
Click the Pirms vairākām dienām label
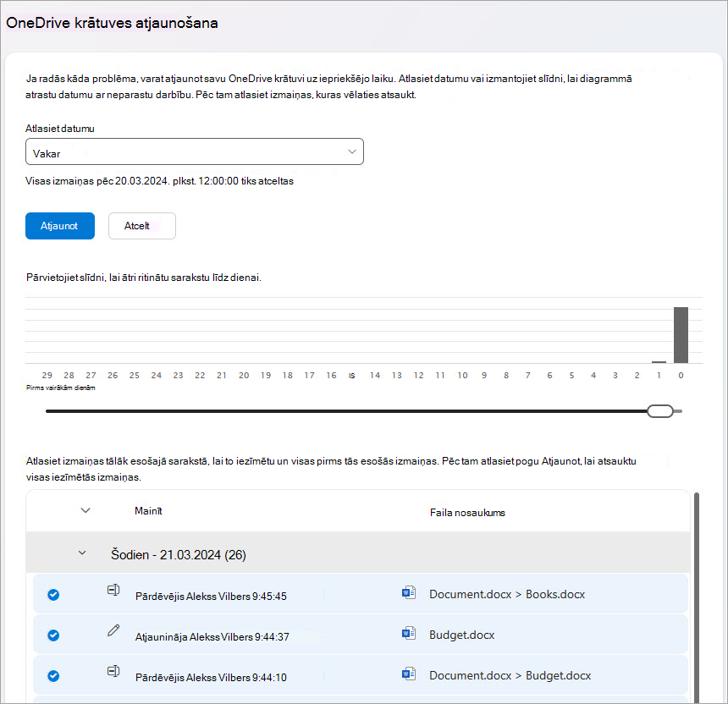[x=61, y=388]
